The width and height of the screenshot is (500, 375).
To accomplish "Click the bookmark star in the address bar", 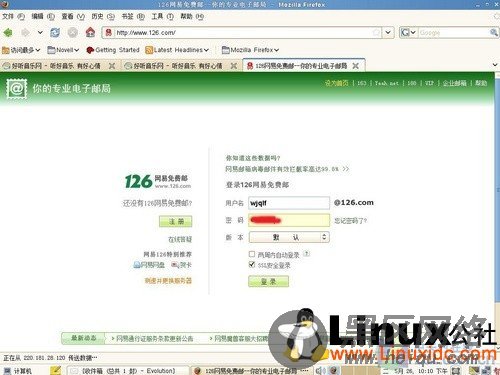I will [x=376, y=33].
